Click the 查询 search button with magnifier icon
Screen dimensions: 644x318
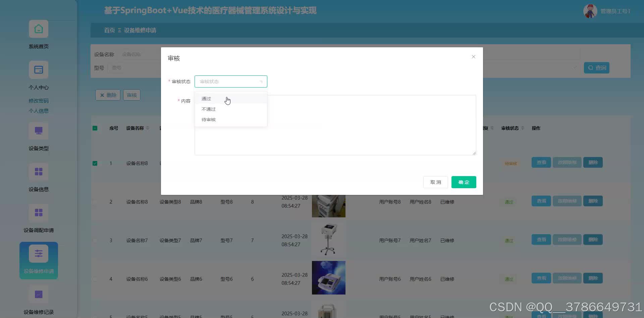point(596,67)
